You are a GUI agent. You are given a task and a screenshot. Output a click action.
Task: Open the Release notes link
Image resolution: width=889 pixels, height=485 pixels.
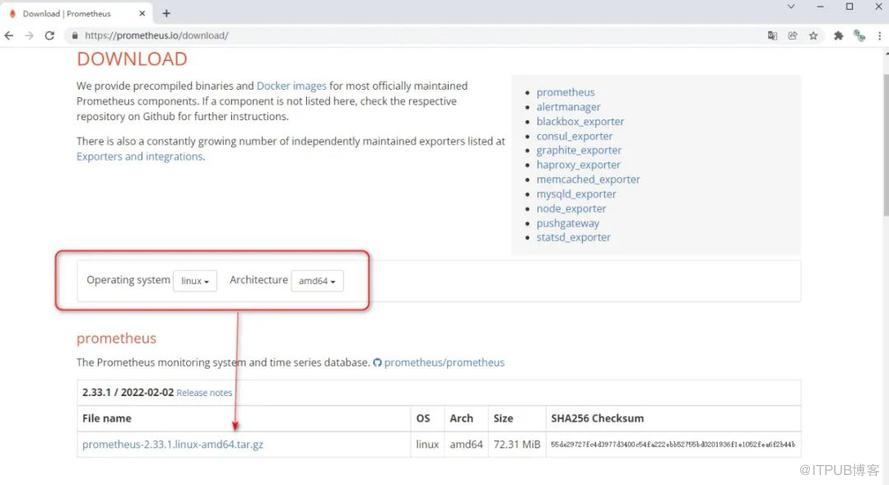(x=204, y=393)
